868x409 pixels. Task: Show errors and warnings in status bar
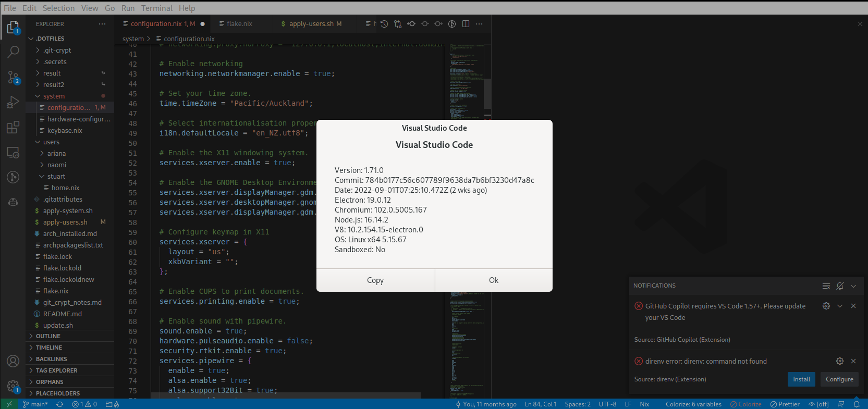pos(84,404)
